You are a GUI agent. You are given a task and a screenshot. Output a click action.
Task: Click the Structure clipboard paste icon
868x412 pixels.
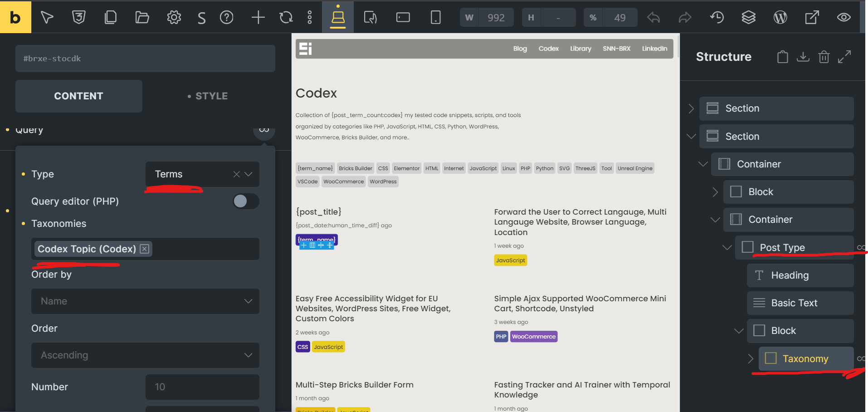782,57
